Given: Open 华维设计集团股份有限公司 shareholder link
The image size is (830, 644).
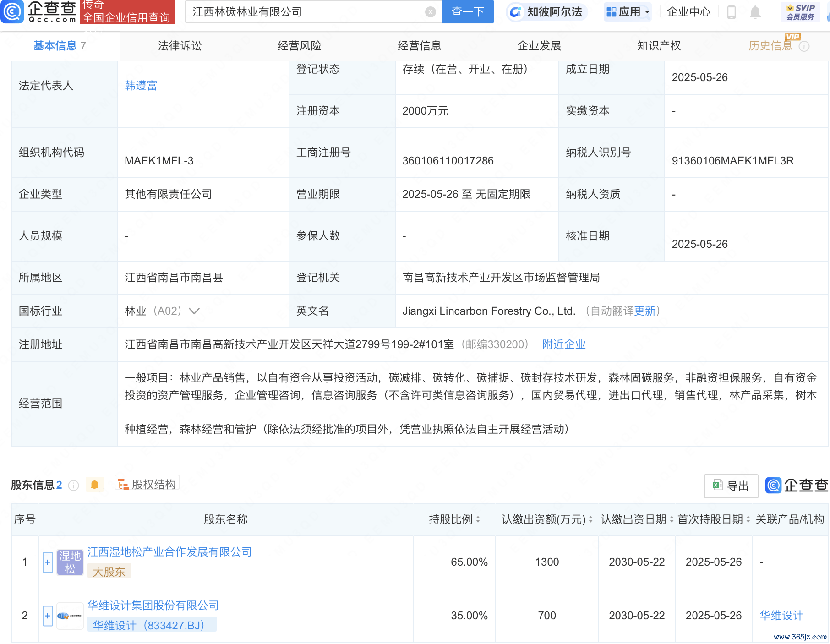Looking at the screenshot, I should [x=153, y=606].
